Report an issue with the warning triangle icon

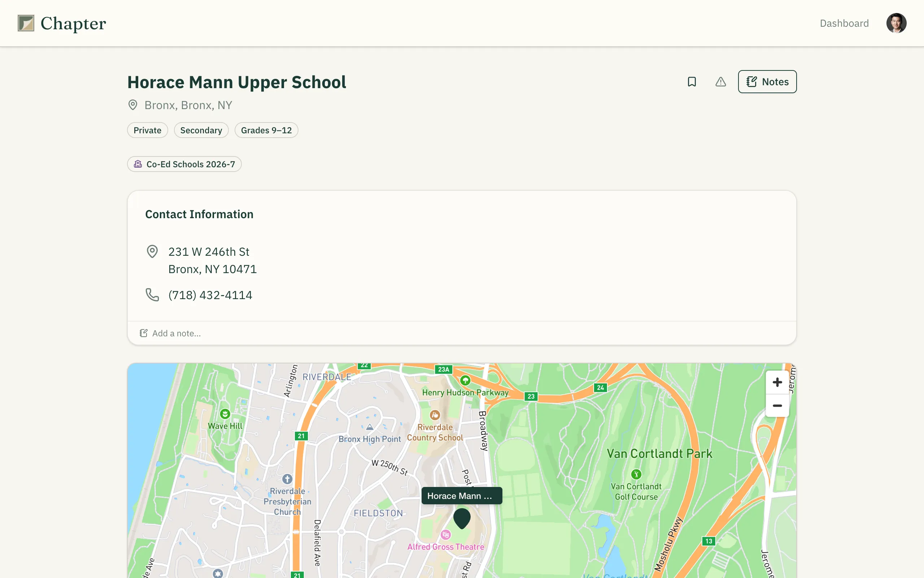pos(720,82)
